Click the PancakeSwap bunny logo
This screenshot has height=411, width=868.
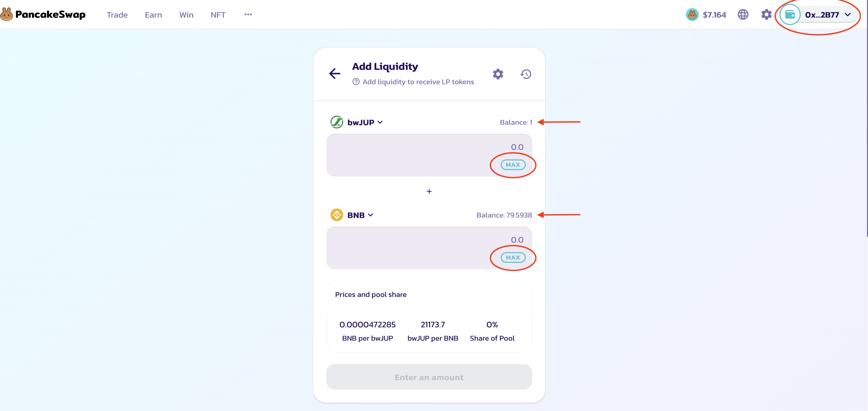click(x=6, y=14)
